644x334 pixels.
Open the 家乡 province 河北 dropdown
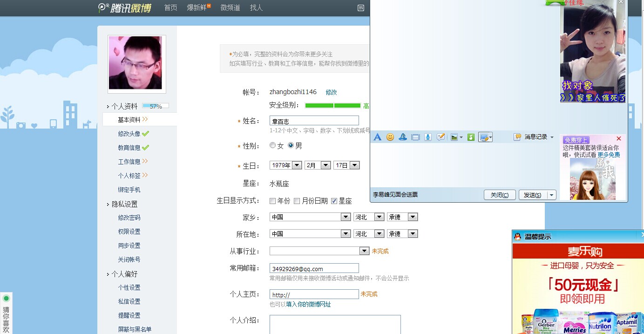coord(369,217)
